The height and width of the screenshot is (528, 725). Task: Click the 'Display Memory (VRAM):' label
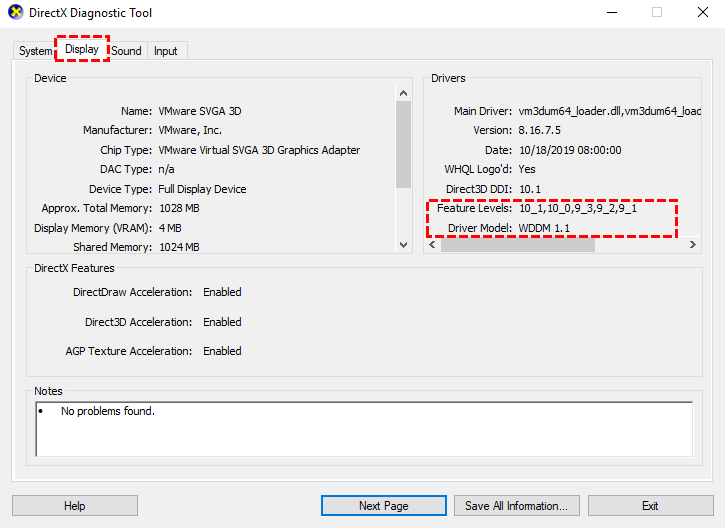coord(93,228)
